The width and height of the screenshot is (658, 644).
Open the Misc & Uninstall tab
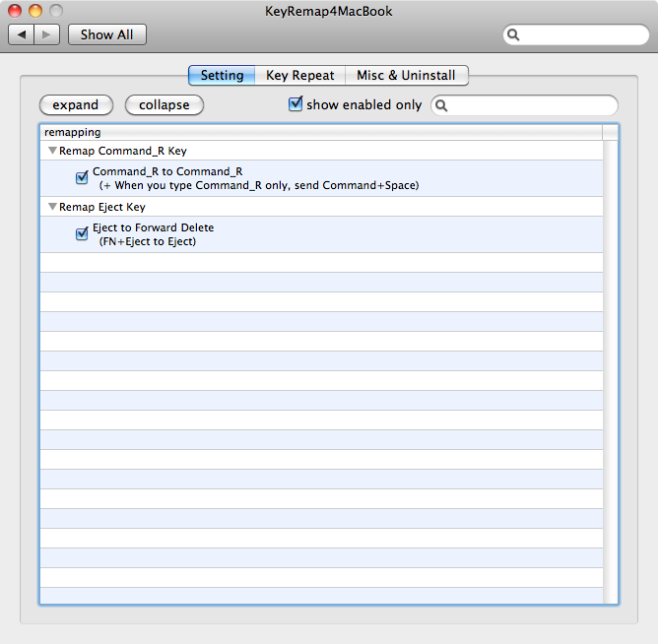click(406, 76)
